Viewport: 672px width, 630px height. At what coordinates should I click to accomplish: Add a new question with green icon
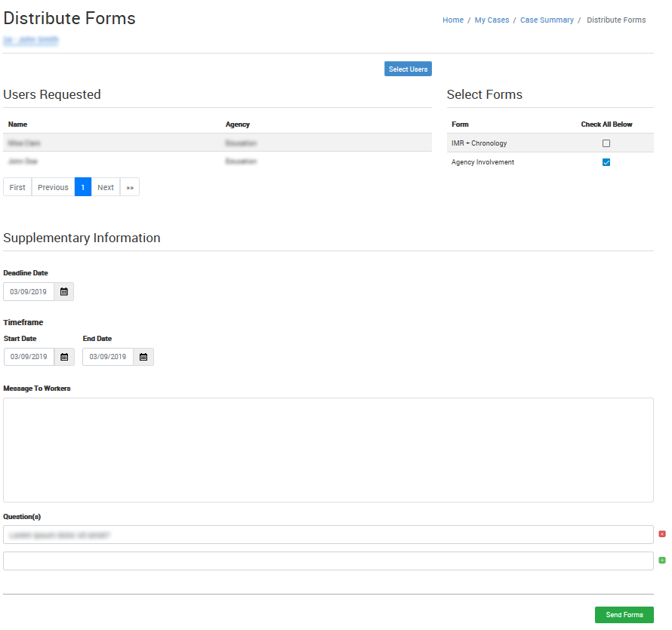click(x=662, y=560)
